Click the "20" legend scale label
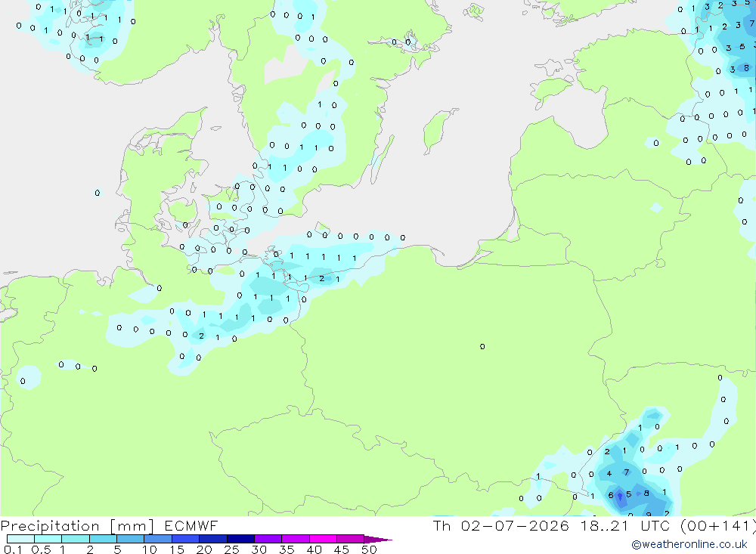Image resolution: width=756 pixels, height=554 pixels. (204, 549)
